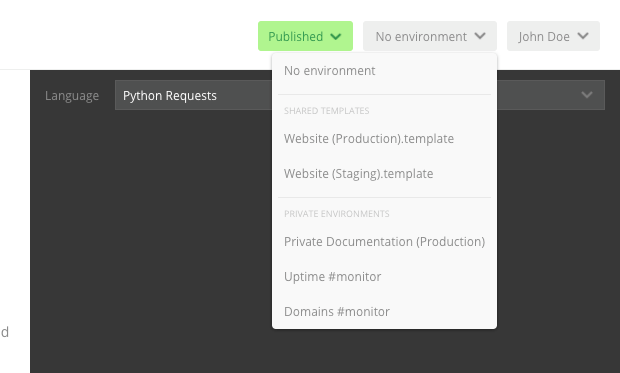The image size is (620, 373).
Task: Select No environment in the list
Action: 384,71
